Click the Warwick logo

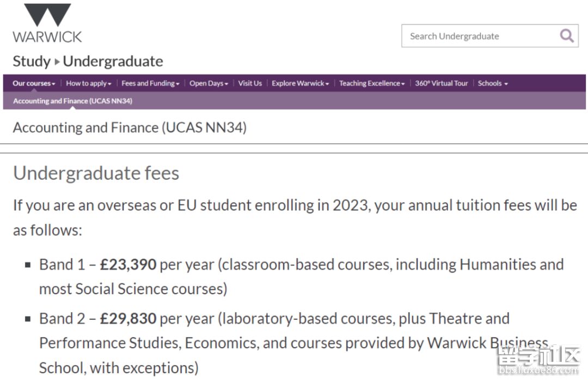click(x=47, y=23)
